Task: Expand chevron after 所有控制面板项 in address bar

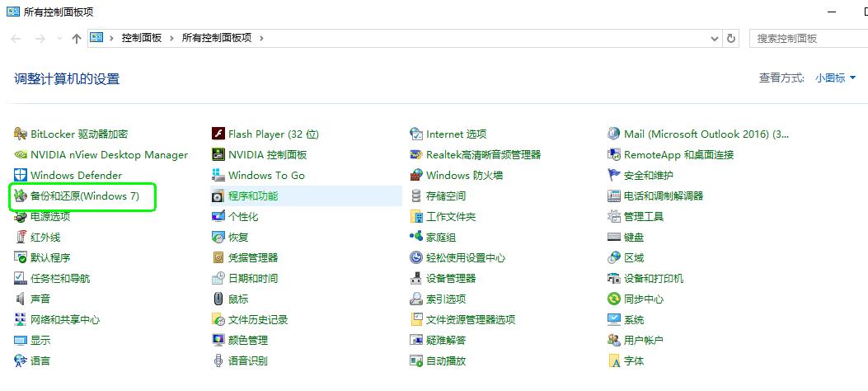Action: click(x=261, y=38)
